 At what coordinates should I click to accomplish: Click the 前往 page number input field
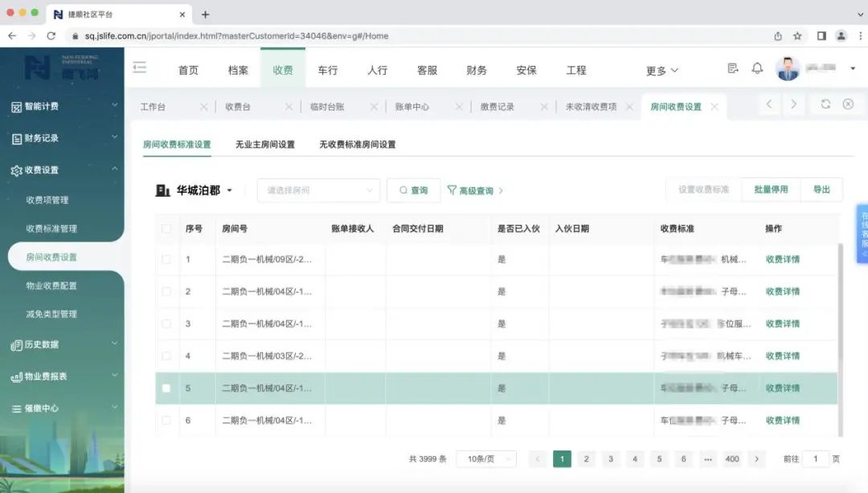815,458
